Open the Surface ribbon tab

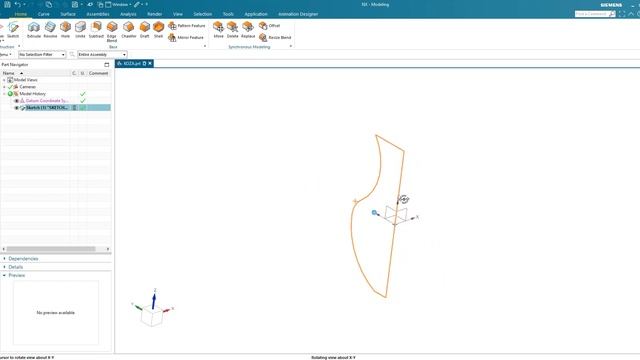(68, 14)
